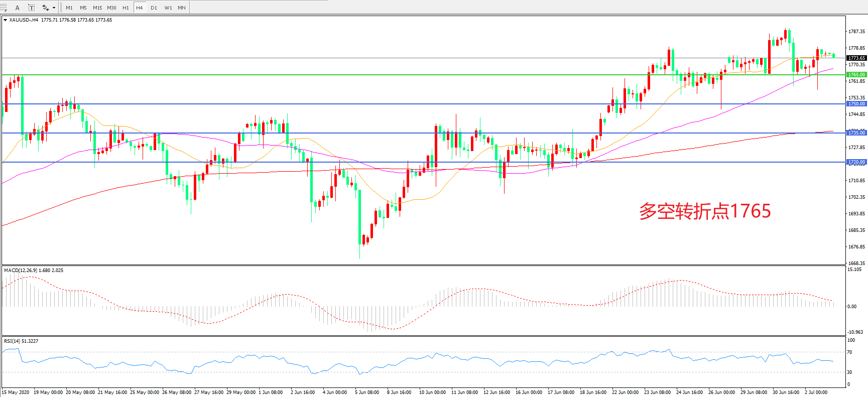This screenshot has width=868, height=397.
Task: Click the green 1765.00 price label
Action: click(x=856, y=75)
